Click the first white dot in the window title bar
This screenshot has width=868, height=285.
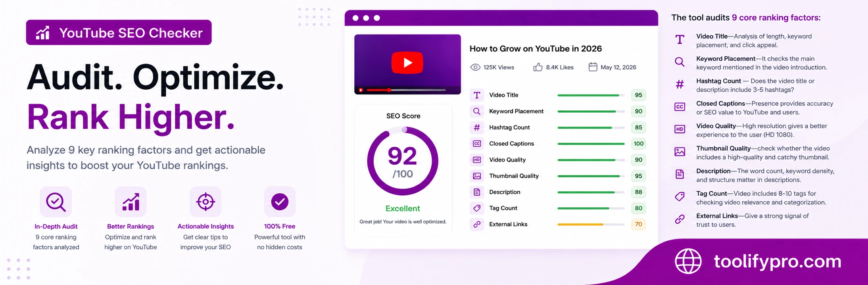[x=355, y=18]
